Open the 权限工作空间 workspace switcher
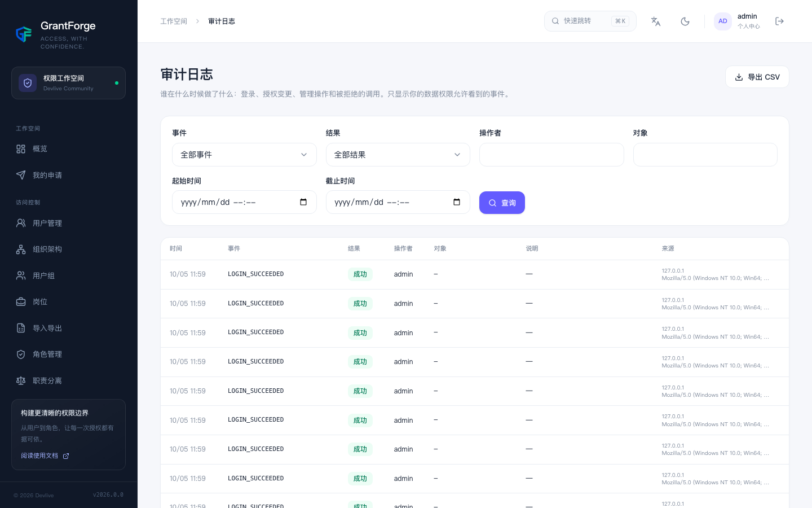Image resolution: width=812 pixels, height=508 pixels. point(68,83)
